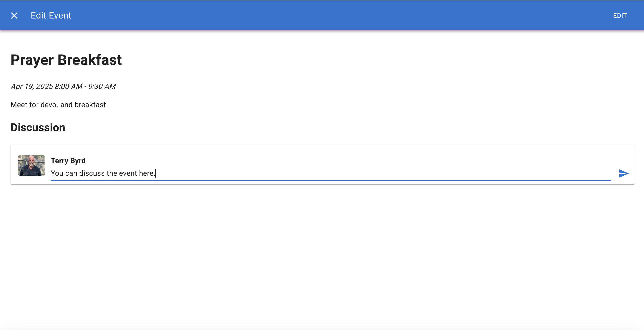Screen dimensions: 644x330
Task: Click the word 'Prayer' in event title
Action: point(32,60)
